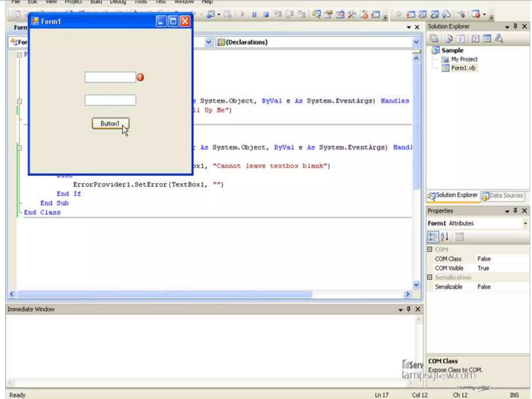
Task: Click the code editor scroll up arrow
Action: [416, 58]
